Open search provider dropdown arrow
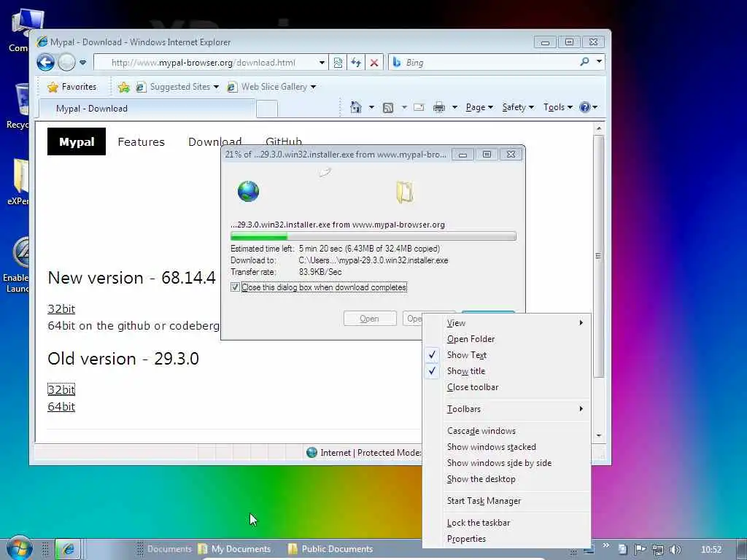The image size is (747, 560). [600, 61]
